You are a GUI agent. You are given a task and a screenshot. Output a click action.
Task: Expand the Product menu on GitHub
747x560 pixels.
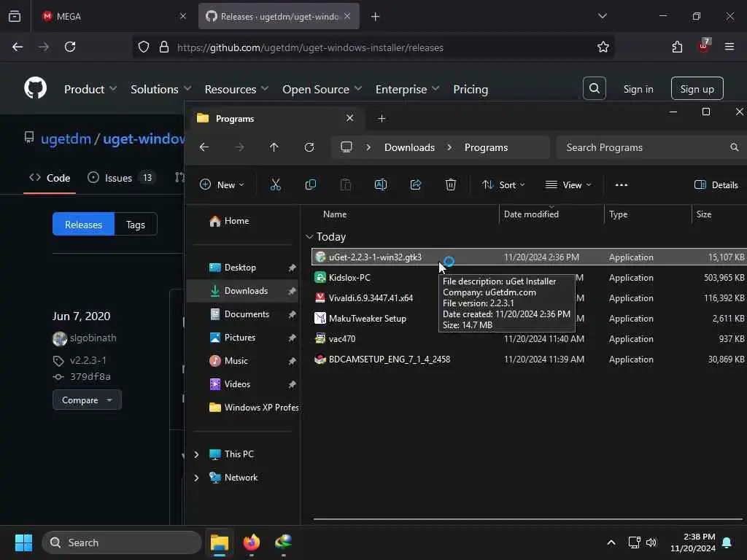(90, 89)
